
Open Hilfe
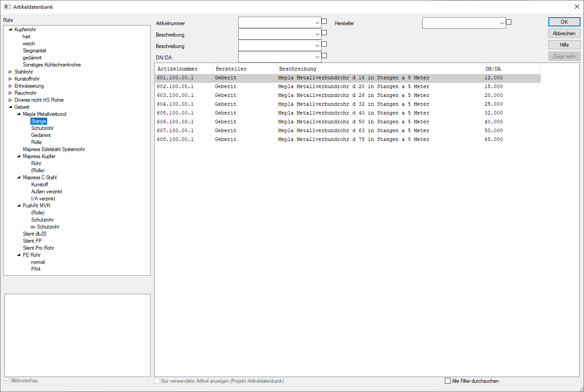pyautogui.click(x=564, y=45)
